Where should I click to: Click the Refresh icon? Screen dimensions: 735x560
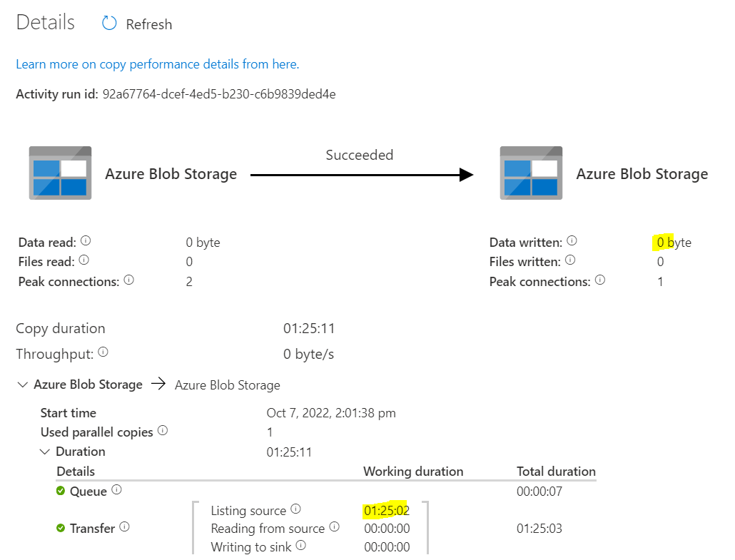coord(108,24)
